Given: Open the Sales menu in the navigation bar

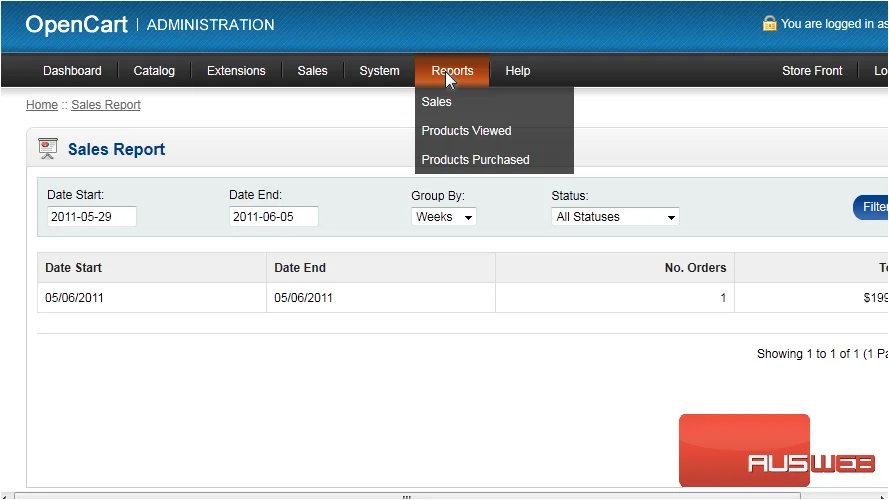Looking at the screenshot, I should coord(312,71).
